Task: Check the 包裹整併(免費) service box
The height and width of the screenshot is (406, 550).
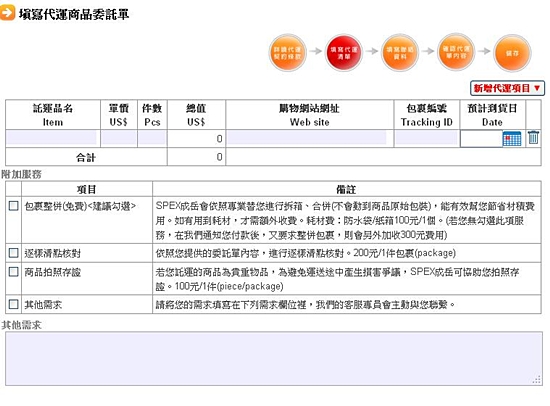Action: tap(14, 206)
